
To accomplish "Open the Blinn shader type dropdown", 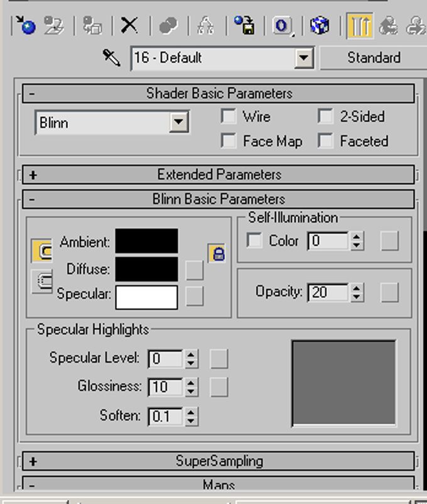I will tap(179, 122).
